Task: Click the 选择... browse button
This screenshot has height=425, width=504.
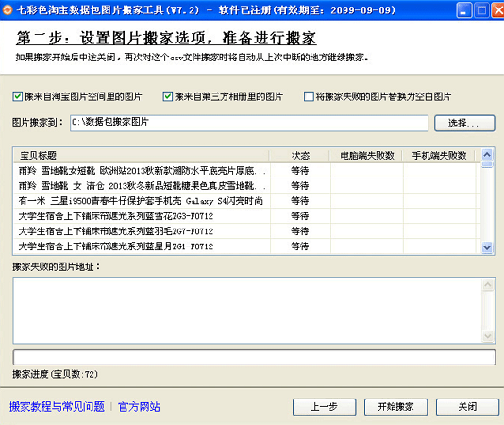Action: (x=464, y=123)
